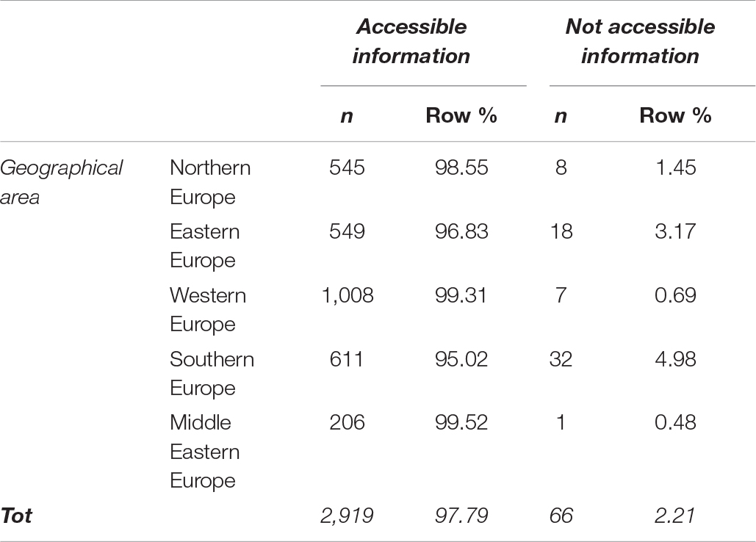756x542 pixels.
Task: Click the Northern Europe row label
Action: tap(210, 182)
